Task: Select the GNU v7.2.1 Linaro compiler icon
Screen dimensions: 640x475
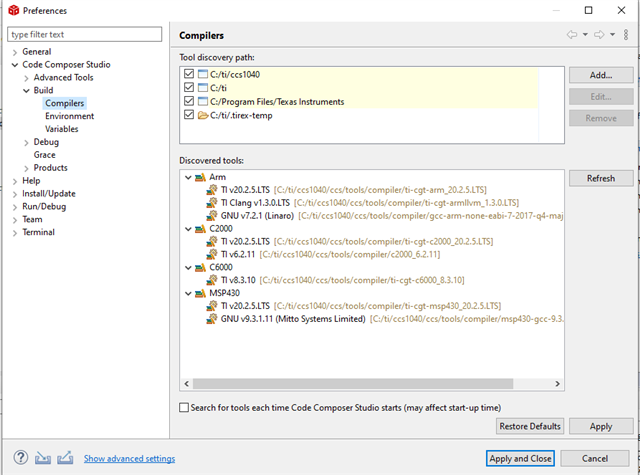Action: (211, 215)
